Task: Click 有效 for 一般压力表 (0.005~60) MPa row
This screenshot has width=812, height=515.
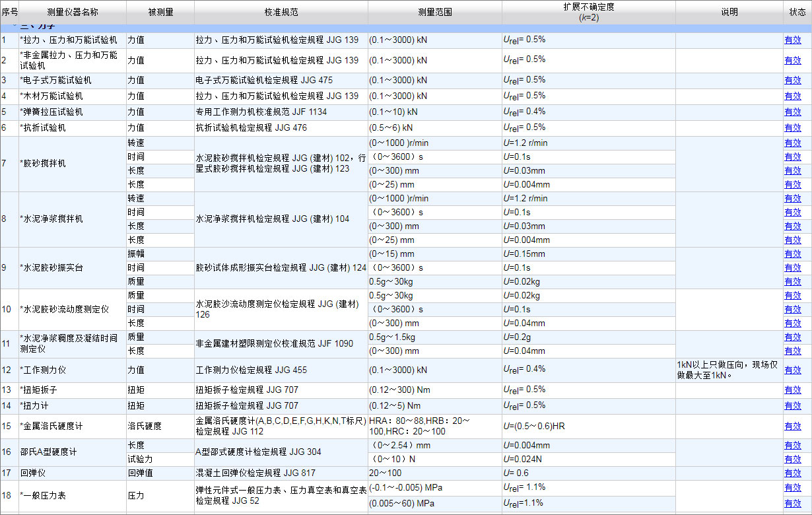Action: [792, 504]
